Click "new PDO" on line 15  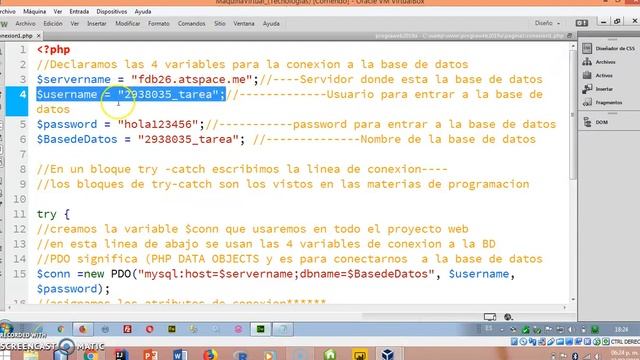point(108,273)
